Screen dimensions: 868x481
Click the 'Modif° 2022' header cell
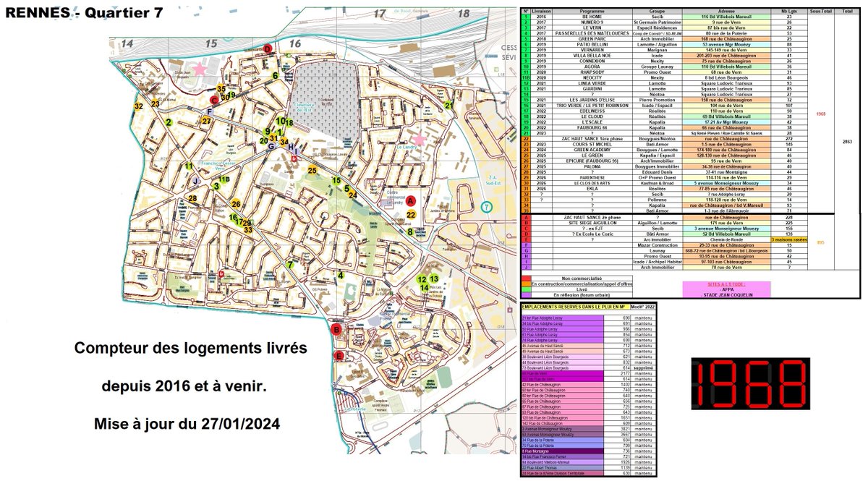coord(643,307)
